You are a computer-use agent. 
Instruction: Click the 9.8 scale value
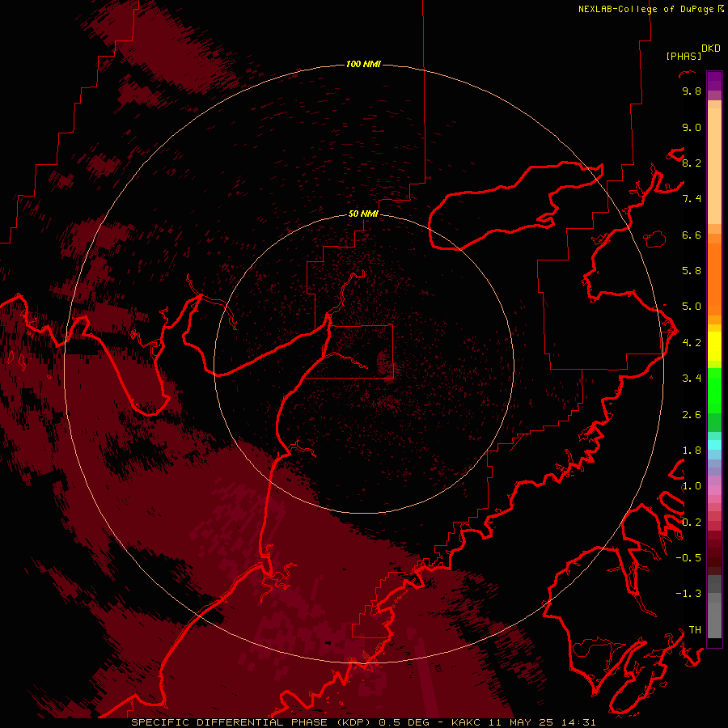[692, 91]
